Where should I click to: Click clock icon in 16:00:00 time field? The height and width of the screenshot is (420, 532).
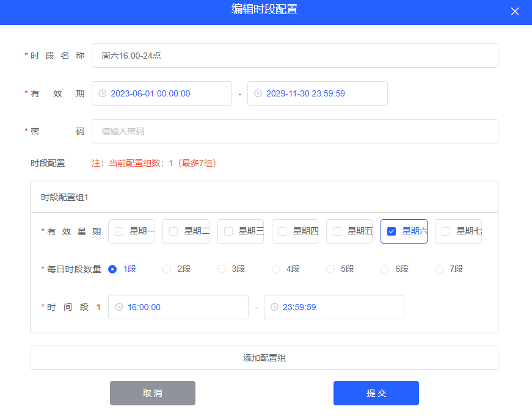pyautogui.click(x=119, y=307)
